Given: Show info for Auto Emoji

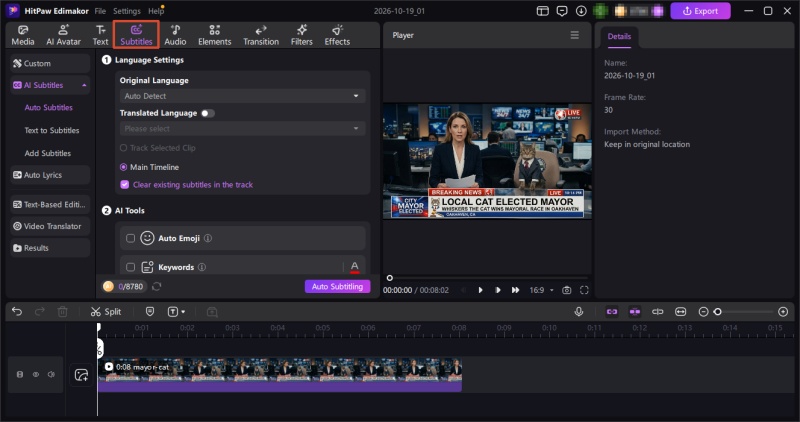Looking at the screenshot, I should (208, 238).
